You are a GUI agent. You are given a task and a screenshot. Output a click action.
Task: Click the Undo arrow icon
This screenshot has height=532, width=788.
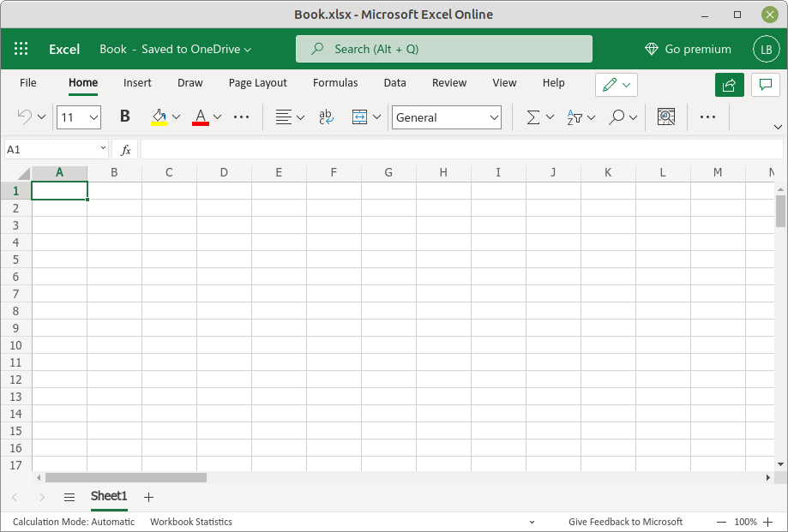[x=25, y=117]
